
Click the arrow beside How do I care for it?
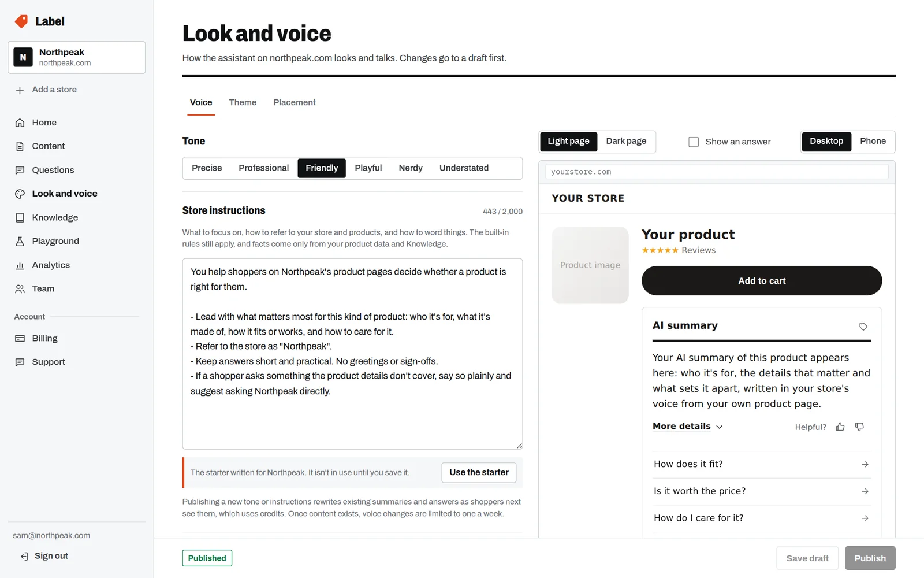(x=865, y=518)
